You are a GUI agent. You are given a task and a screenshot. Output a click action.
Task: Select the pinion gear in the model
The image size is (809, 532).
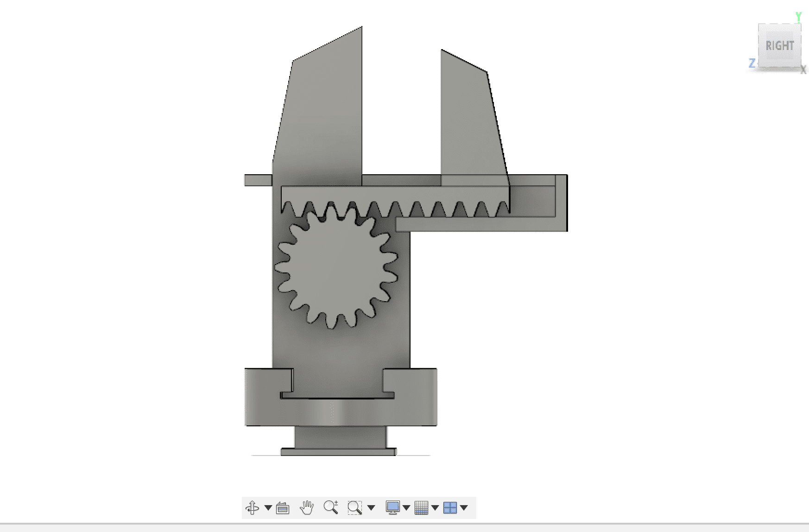337,266
